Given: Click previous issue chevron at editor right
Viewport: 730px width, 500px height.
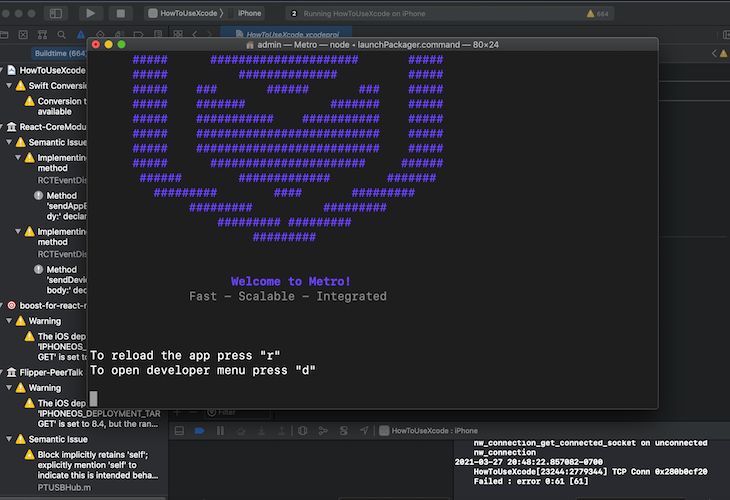Looking at the screenshot, I should [714, 54].
